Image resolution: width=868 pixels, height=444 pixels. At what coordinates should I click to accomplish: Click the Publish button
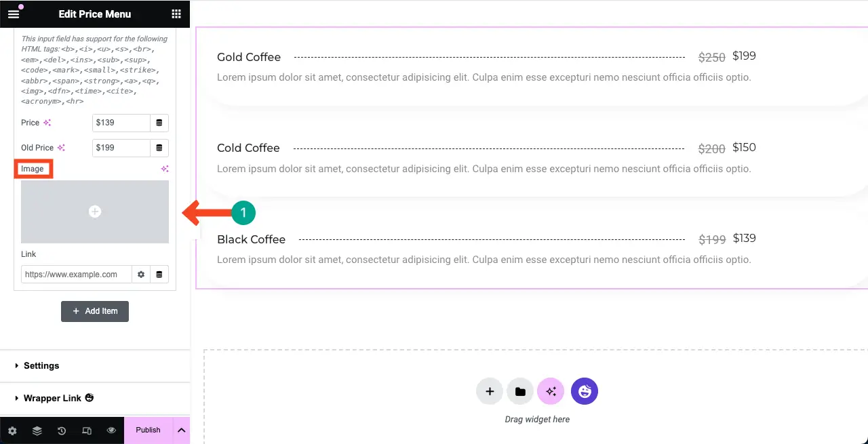(x=149, y=430)
